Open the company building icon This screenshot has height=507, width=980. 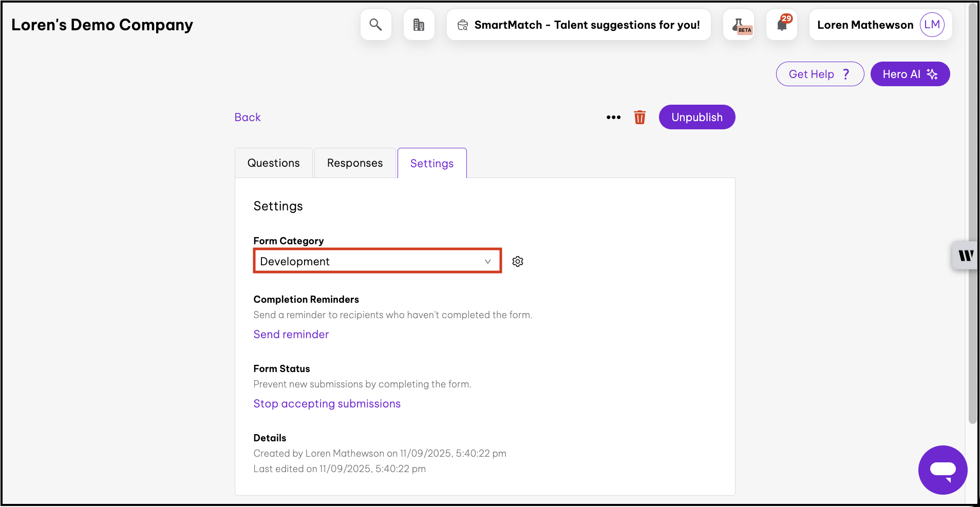[x=419, y=25]
